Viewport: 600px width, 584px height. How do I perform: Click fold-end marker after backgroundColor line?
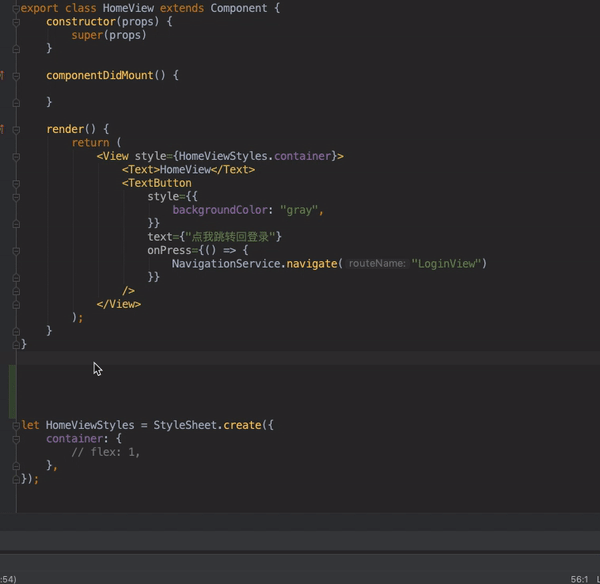point(16,224)
